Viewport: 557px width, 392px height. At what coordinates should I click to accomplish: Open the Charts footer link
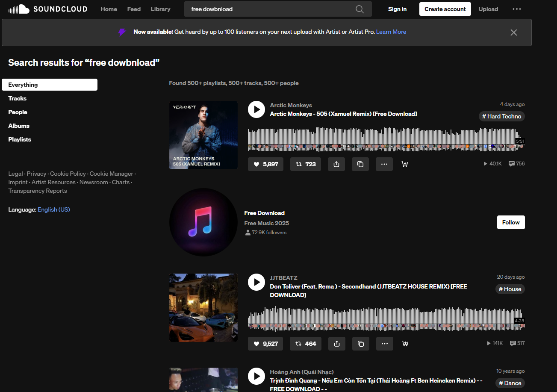(x=121, y=182)
